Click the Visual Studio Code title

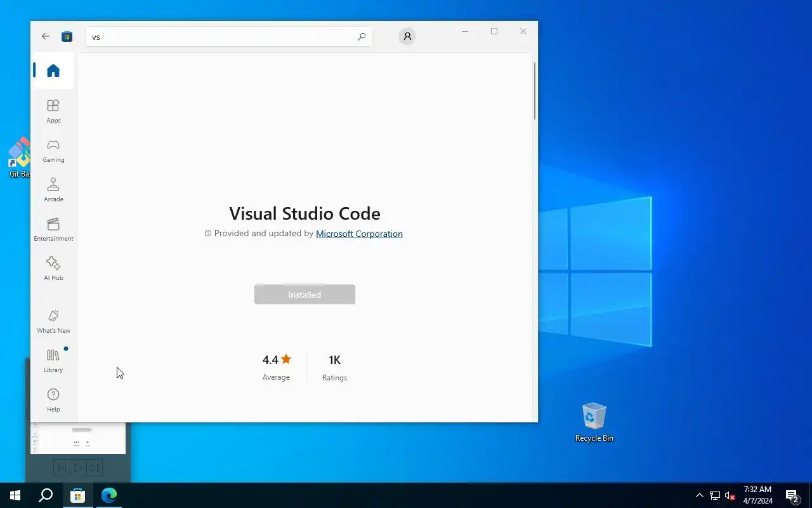click(x=304, y=213)
